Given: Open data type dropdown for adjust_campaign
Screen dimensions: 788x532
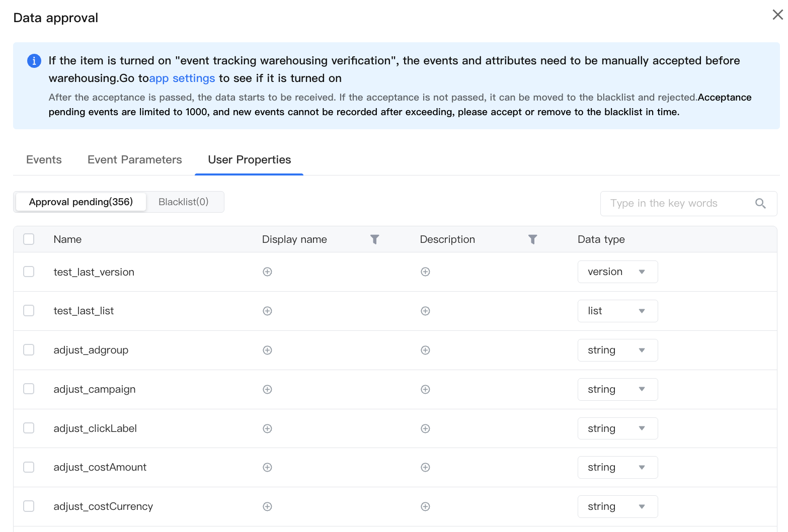Looking at the screenshot, I should coord(617,389).
